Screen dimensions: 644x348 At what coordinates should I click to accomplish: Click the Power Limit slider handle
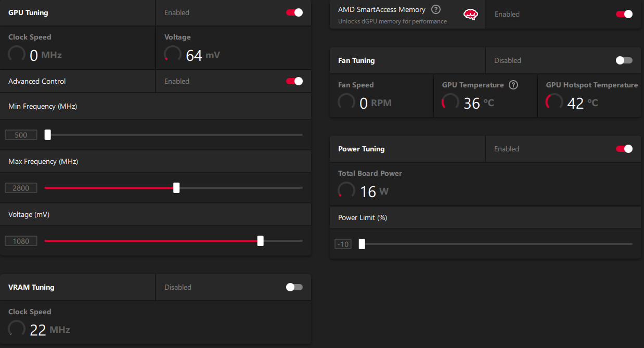(x=362, y=244)
